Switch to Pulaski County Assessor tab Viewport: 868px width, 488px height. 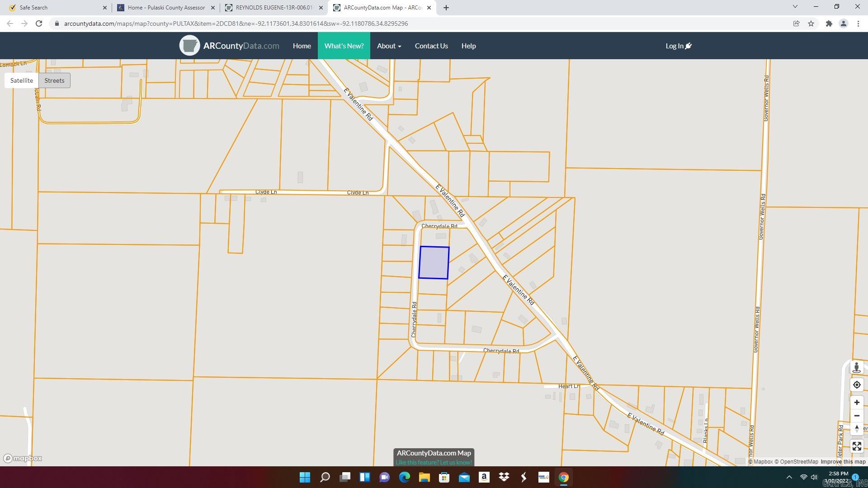[x=166, y=8]
